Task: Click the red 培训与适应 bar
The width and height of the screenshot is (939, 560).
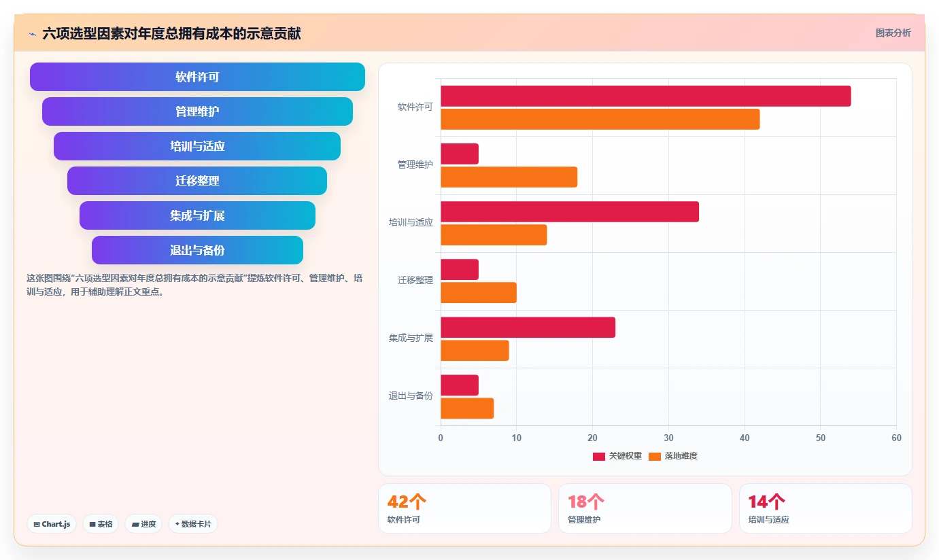Action: pyautogui.click(x=570, y=211)
